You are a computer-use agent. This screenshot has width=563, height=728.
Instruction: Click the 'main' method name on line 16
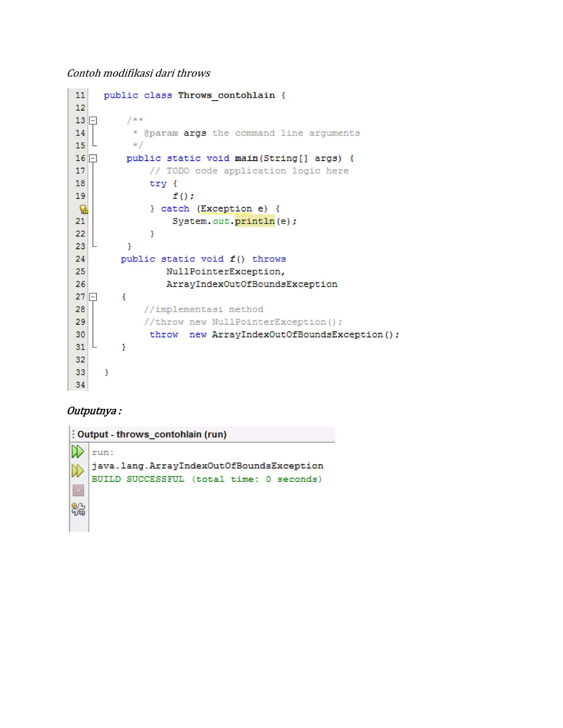coord(246,158)
